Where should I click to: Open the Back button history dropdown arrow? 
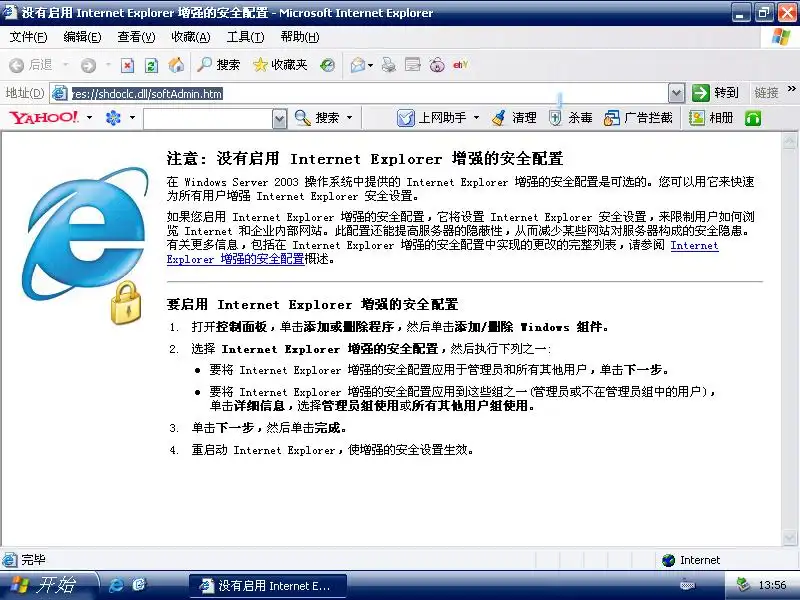click(x=65, y=65)
